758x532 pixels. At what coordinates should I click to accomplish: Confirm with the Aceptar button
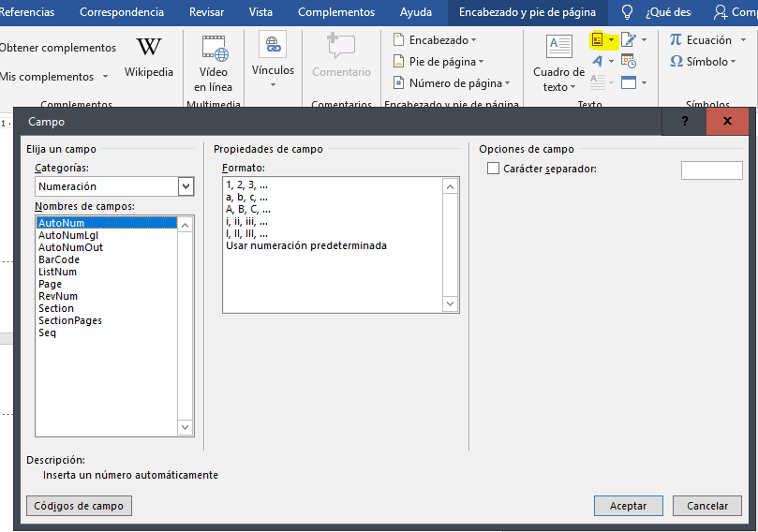[x=628, y=506]
